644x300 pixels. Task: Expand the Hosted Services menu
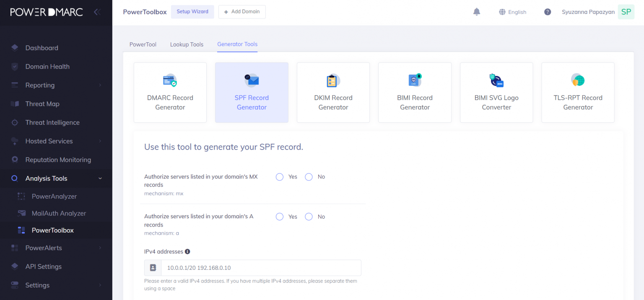(49, 141)
